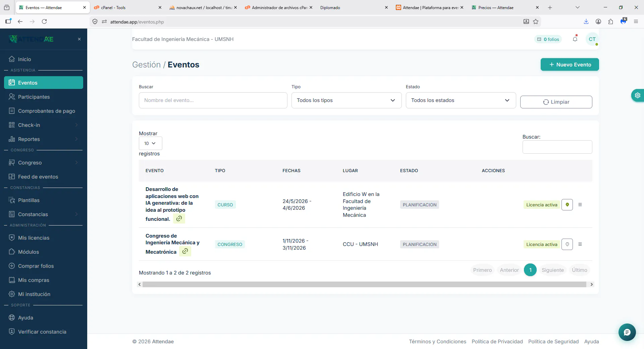Open the Términos y Condiciones link

tap(437, 342)
